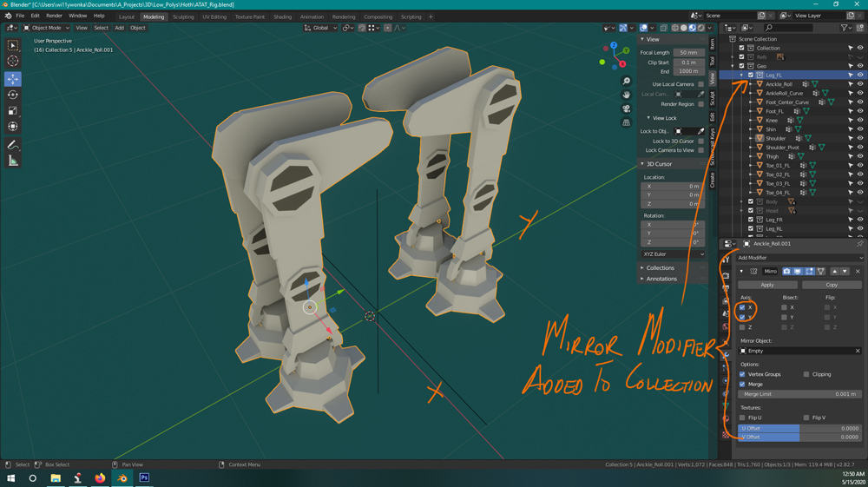
Task: Enable the Bisect X checkbox
Action: pos(784,307)
